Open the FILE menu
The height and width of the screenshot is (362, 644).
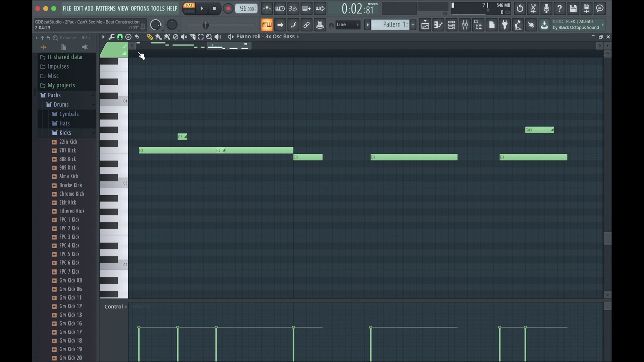[67, 8]
